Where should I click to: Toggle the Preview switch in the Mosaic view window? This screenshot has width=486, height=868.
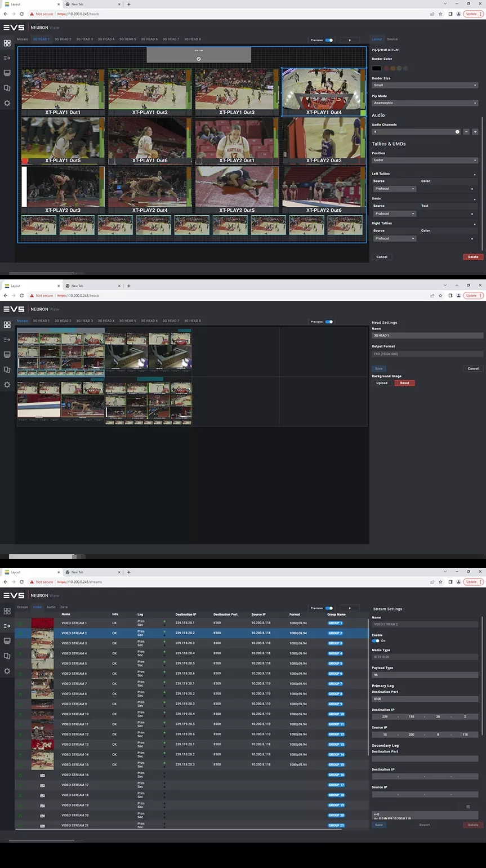(329, 322)
